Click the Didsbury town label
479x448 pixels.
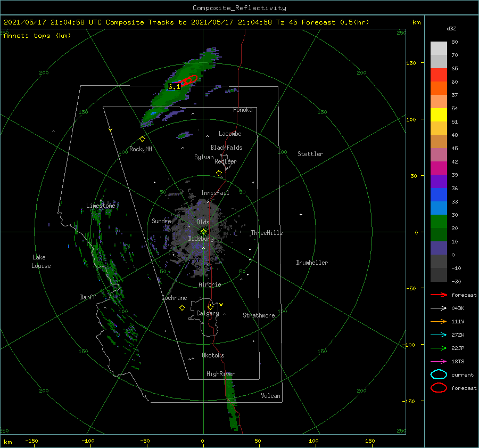pos(201,239)
